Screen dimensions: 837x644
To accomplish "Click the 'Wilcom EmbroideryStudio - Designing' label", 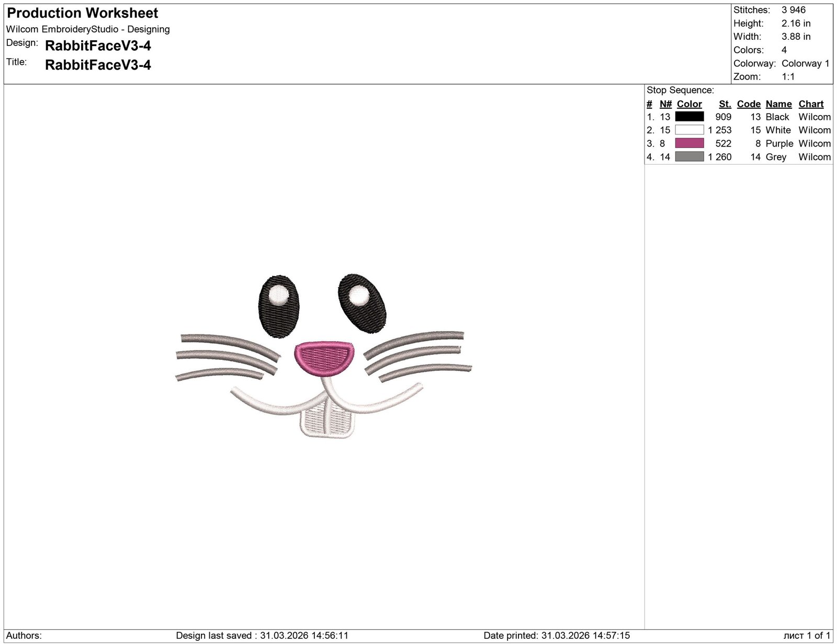I will coord(88,29).
